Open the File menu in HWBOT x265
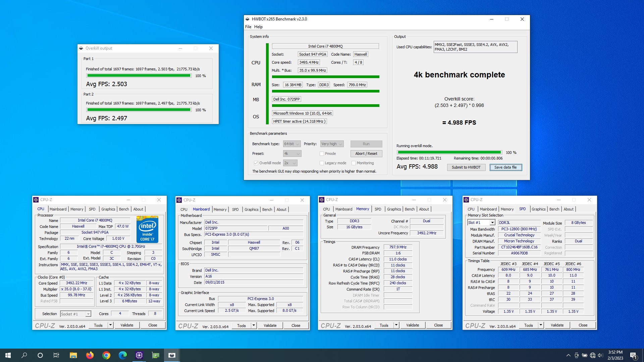The height and width of the screenshot is (362, 644). 248,27
